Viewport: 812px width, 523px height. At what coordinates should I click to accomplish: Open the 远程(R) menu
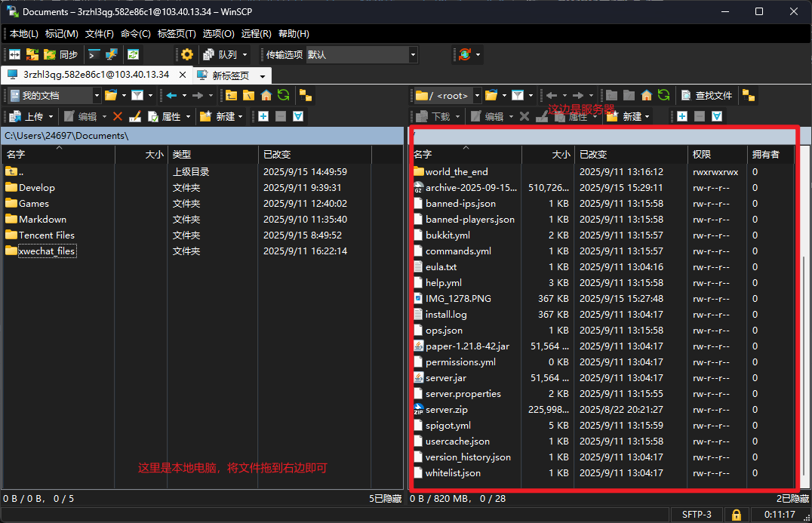256,34
